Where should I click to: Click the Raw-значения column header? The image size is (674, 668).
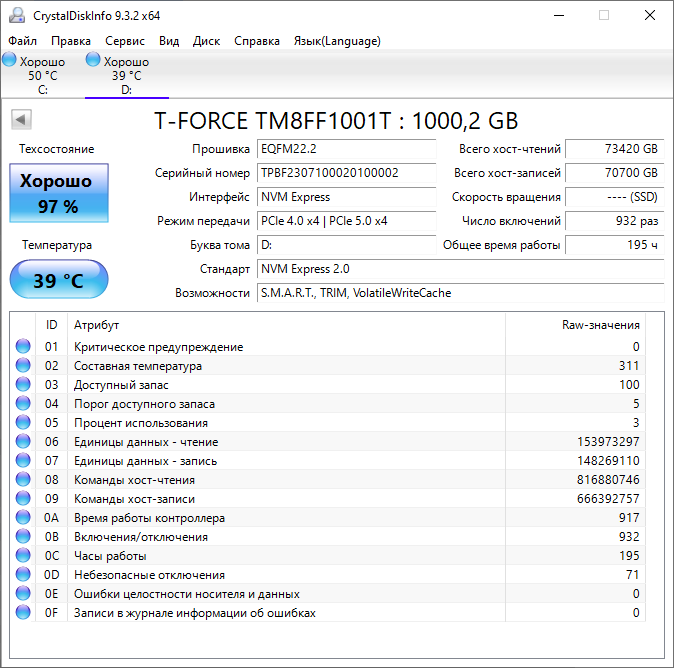pos(576,325)
